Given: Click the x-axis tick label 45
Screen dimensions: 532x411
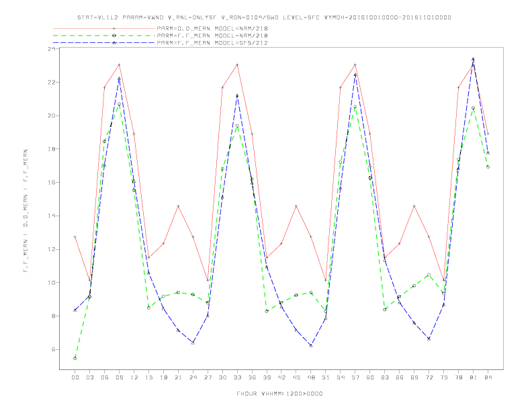Looking at the screenshot, I should click(x=296, y=377).
